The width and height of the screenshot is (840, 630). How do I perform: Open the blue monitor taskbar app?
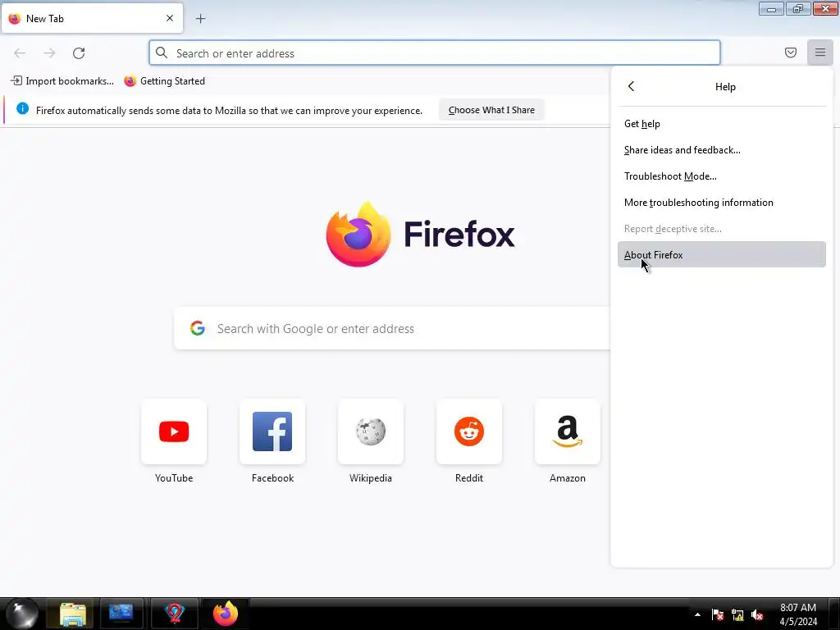tap(121, 614)
